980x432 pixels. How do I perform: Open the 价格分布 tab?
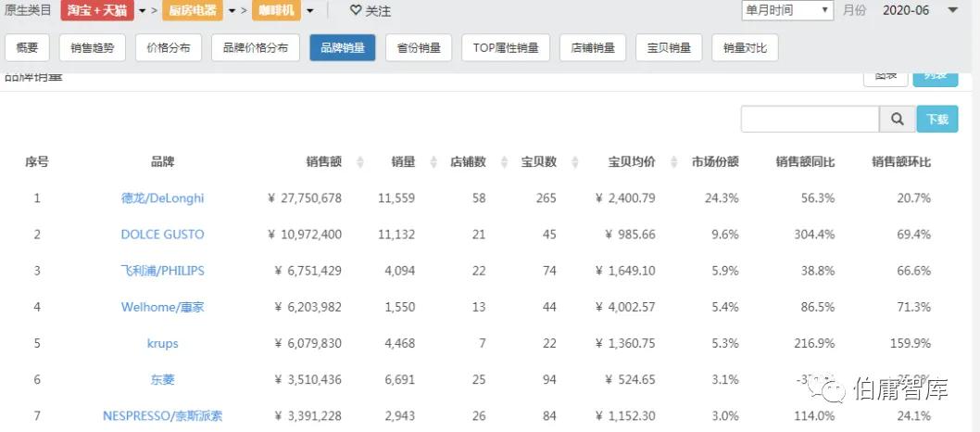(169, 47)
